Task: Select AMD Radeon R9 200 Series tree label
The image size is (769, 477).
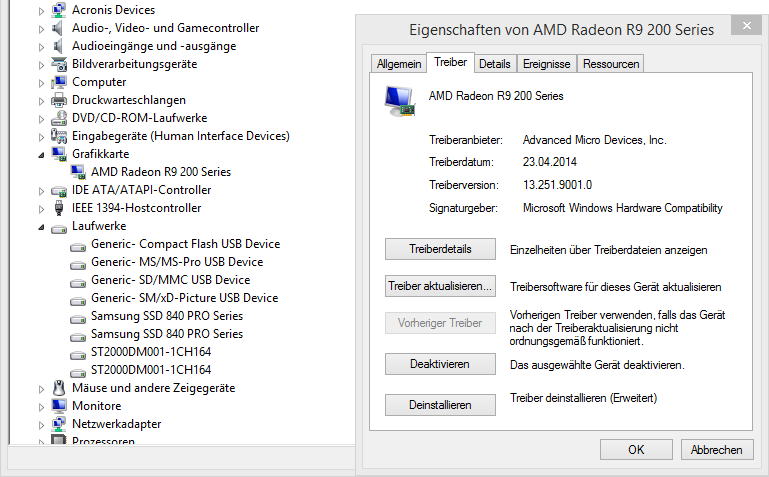Action: click(x=161, y=172)
